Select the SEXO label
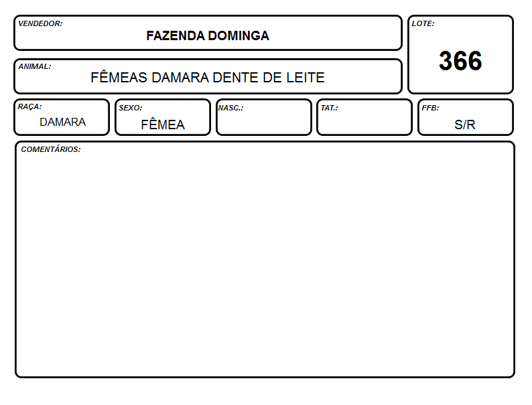The height and width of the screenshot is (405, 532). pyautogui.click(x=131, y=108)
